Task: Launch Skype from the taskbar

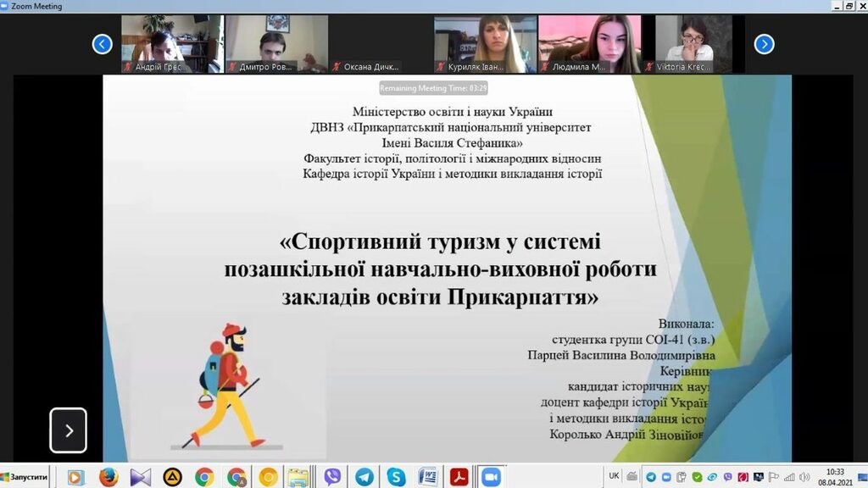Action: tap(396, 477)
